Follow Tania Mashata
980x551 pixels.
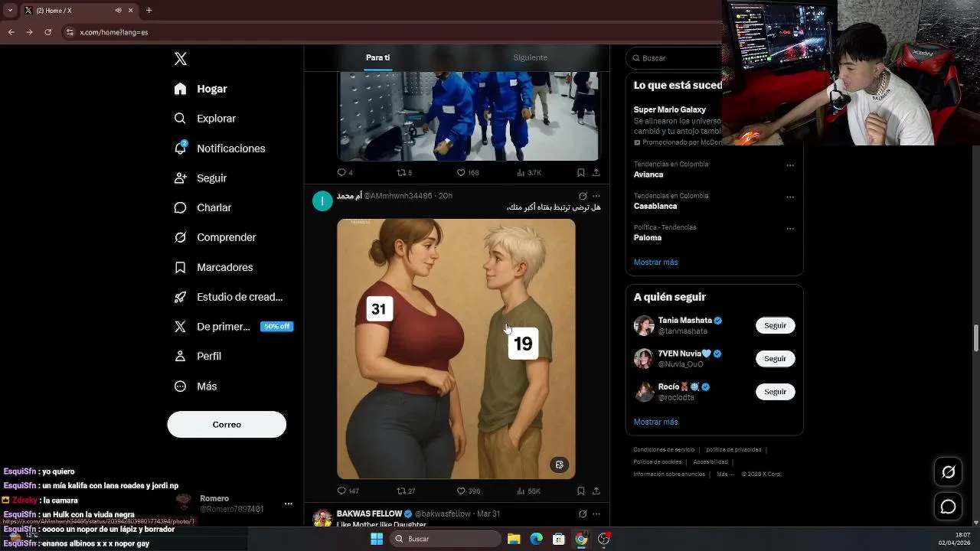point(775,325)
